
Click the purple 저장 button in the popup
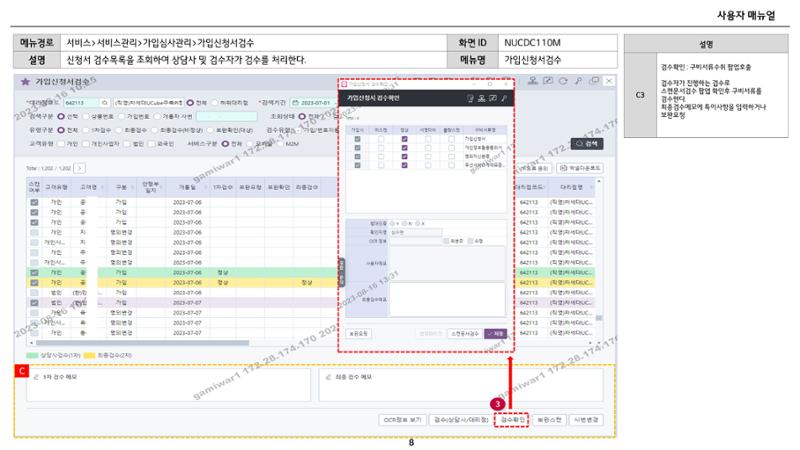coord(495,334)
